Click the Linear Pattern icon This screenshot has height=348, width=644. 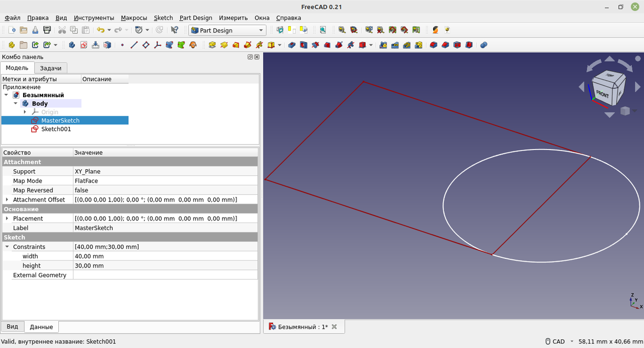point(395,45)
